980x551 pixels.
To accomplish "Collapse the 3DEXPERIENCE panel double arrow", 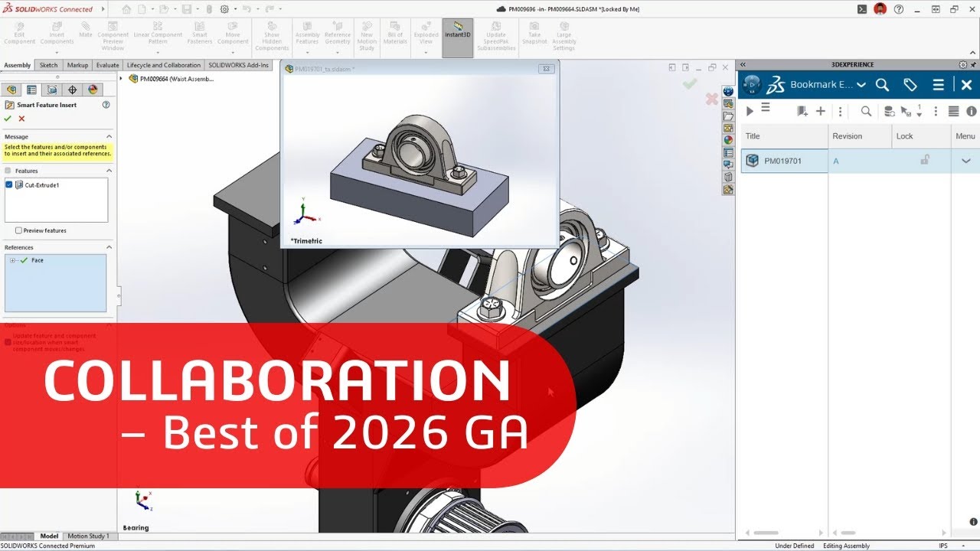I will pos(743,65).
